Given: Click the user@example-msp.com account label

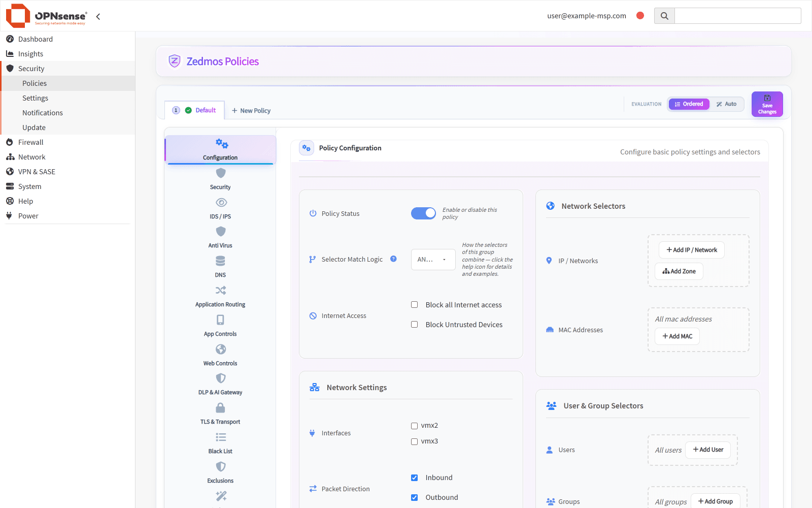Looking at the screenshot, I should pos(587,16).
